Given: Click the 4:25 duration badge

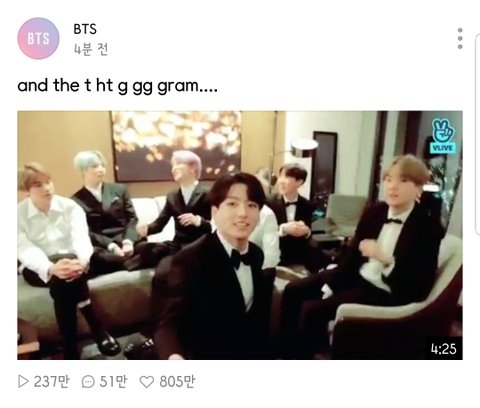Looking at the screenshot, I should click(x=443, y=349).
